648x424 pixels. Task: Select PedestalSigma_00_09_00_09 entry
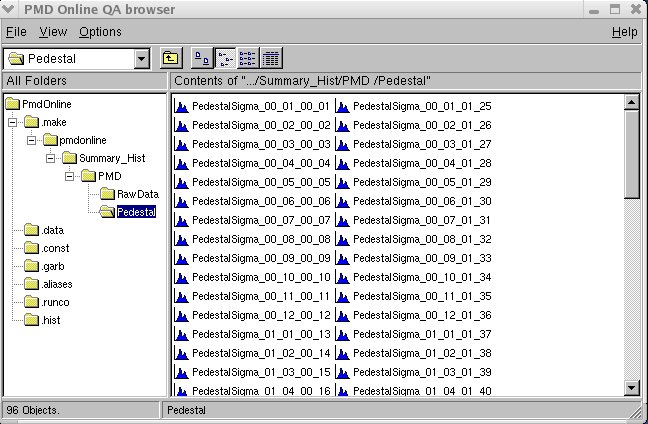click(x=253, y=258)
